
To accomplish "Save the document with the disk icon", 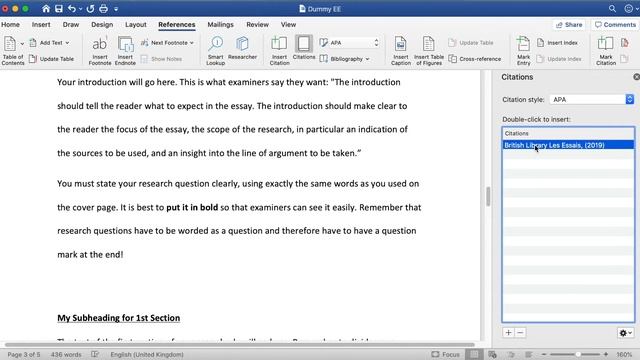I will (59, 9).
